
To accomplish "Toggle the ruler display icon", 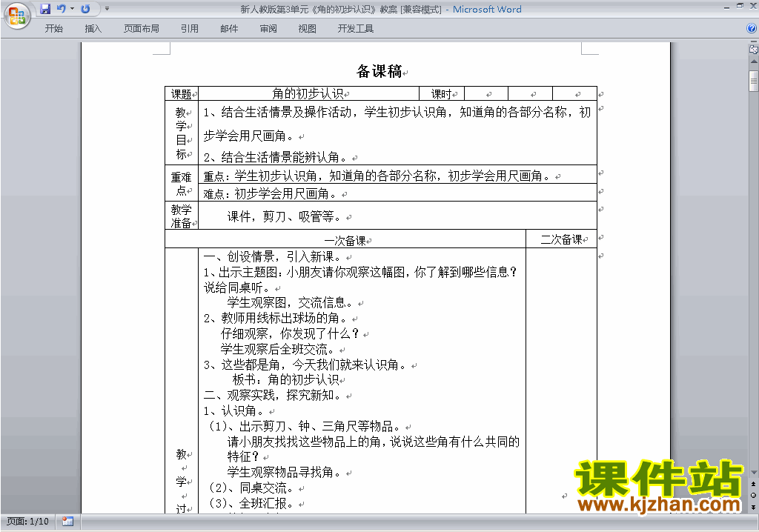I will [754, 48].
